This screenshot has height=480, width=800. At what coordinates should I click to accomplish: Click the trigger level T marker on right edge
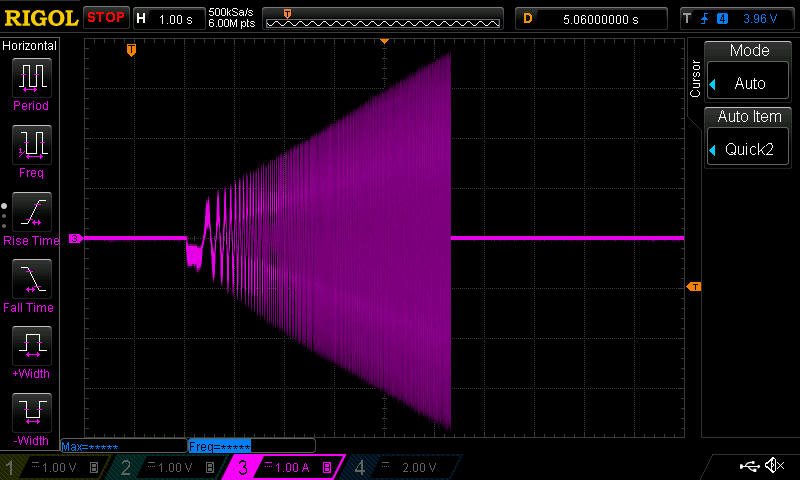pos(694,287)
